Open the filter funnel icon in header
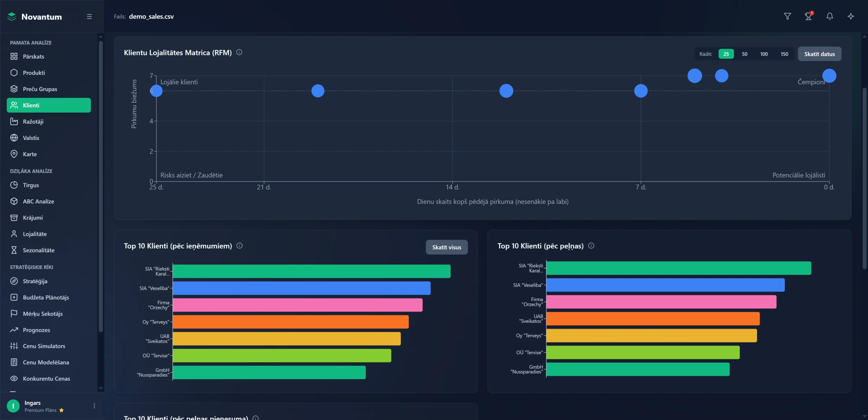The width and height of the screenshot is (868, 420). (787, 16)
